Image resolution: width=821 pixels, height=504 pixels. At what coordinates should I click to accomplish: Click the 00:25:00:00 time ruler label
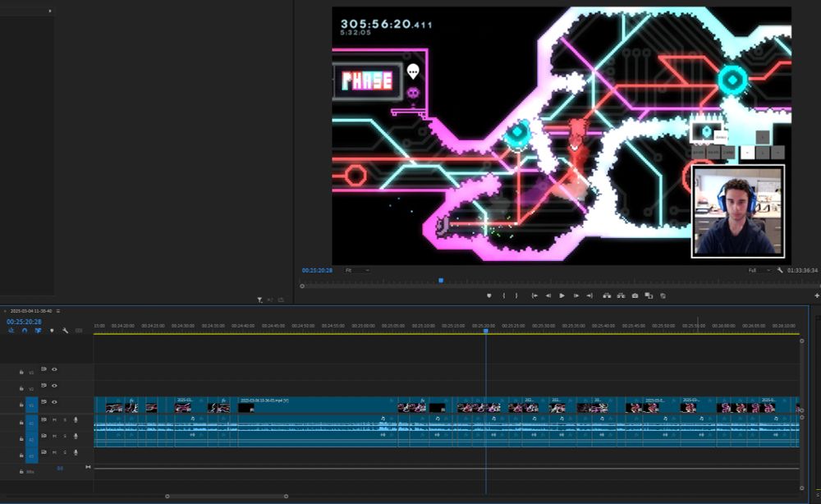(x=364, y=326)
